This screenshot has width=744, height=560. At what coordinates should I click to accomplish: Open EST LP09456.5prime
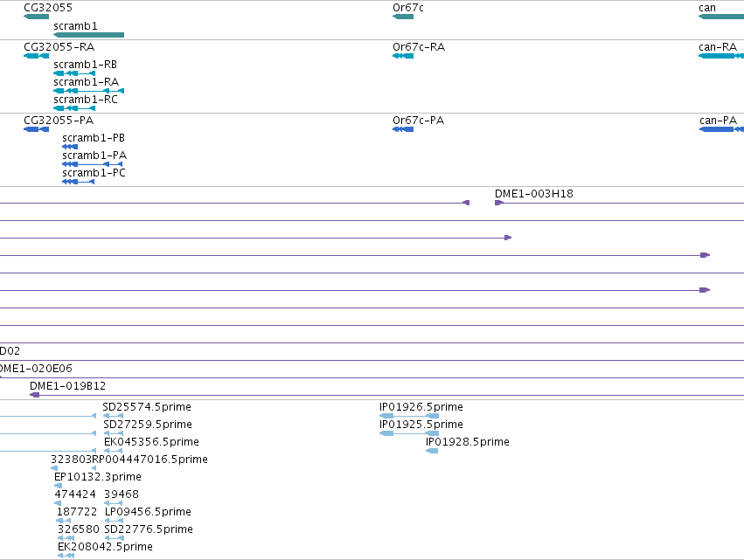click(148, 512)
